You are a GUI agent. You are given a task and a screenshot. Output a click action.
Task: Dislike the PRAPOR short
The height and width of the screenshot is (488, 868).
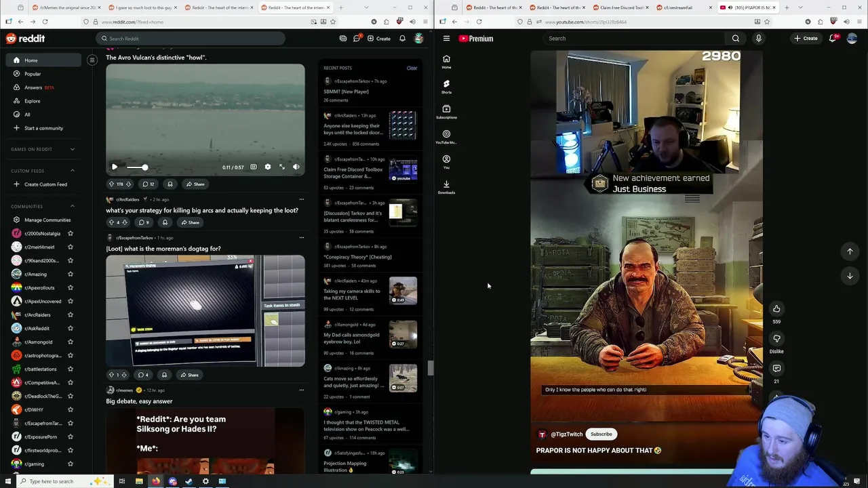tap(776, 339)
